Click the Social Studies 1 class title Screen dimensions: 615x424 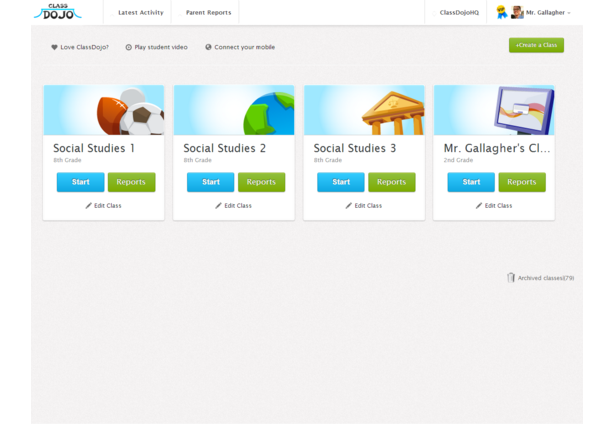coord(94,148)
